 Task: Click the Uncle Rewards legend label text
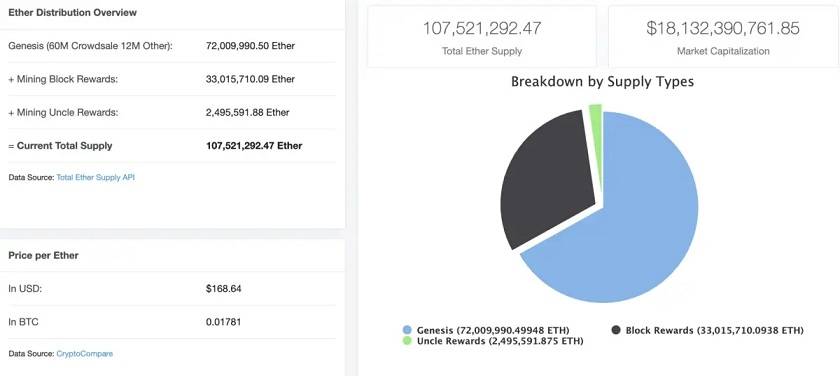point(500,341)
